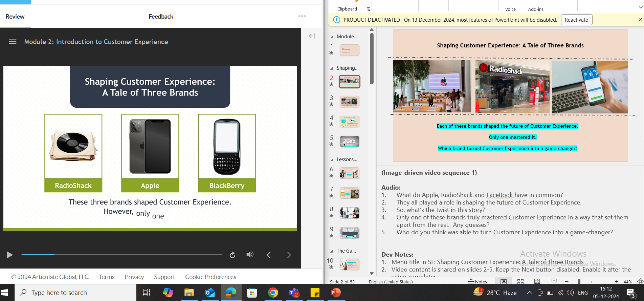This screenshot has height=301, width=644.
Task: Open Outlook from taskbar
Action: click(210, 293)
